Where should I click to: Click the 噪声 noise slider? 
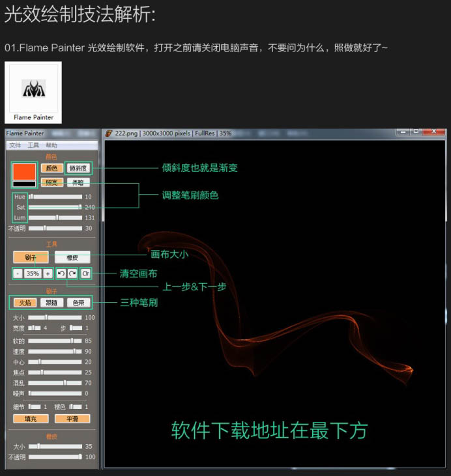pyautogui.click(x=55, y=393)
